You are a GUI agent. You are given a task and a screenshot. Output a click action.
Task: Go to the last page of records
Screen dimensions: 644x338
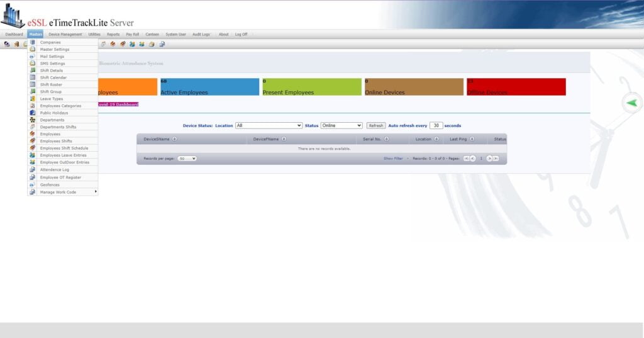496,159
